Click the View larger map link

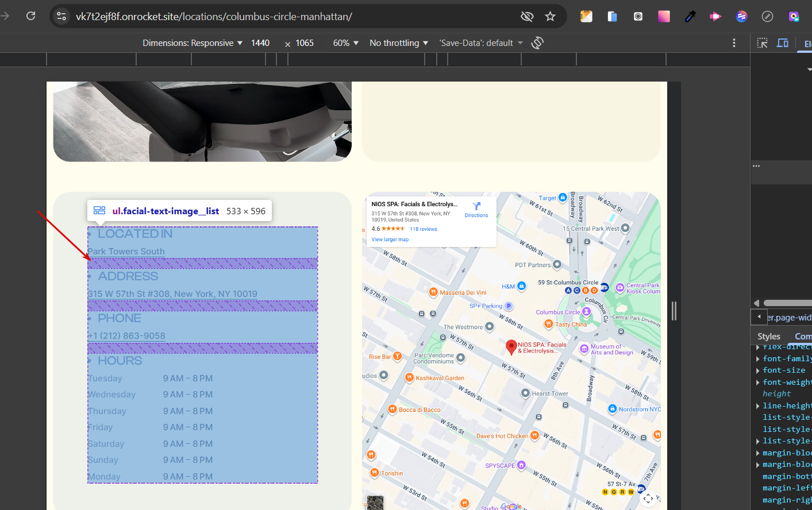pyautogui.click(x=390, y=239)
